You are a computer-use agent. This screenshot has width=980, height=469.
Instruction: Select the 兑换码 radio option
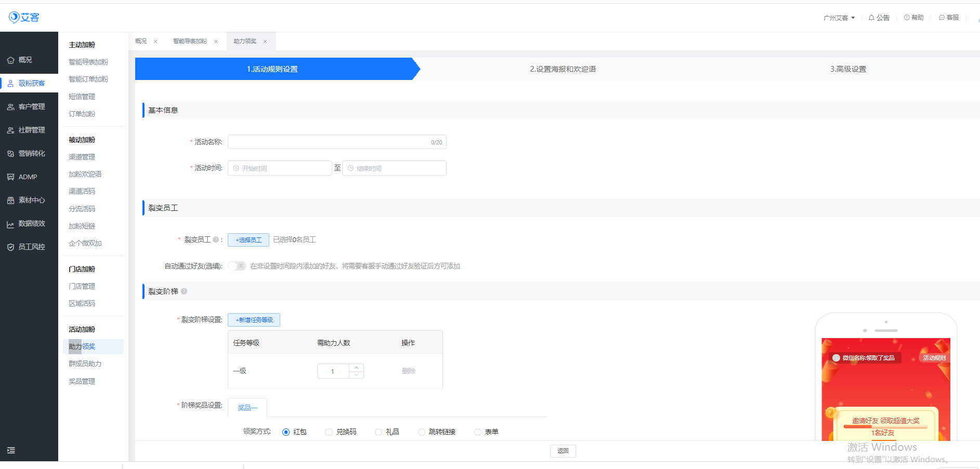(x=329, y=432)
